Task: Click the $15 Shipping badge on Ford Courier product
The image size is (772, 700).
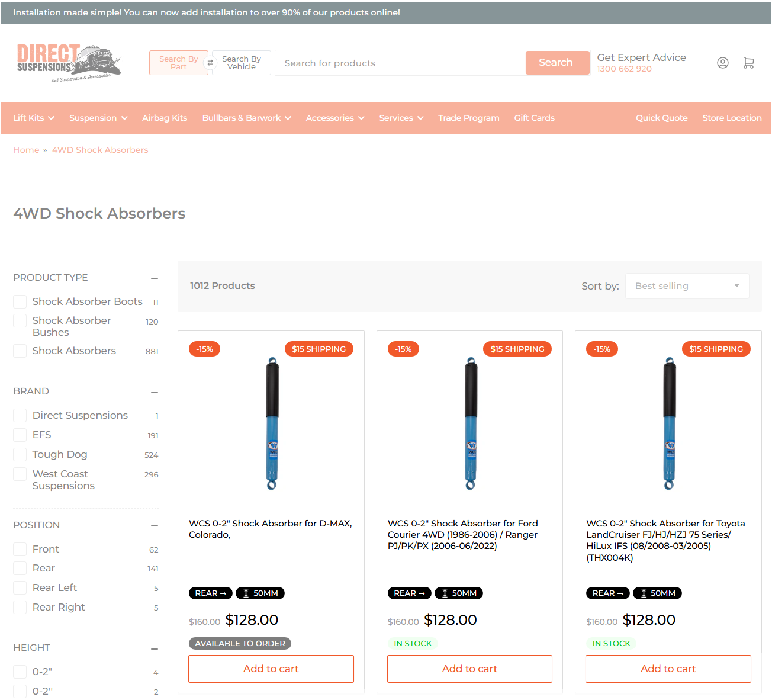Action: pyautogui.click(x=517, y=349)
